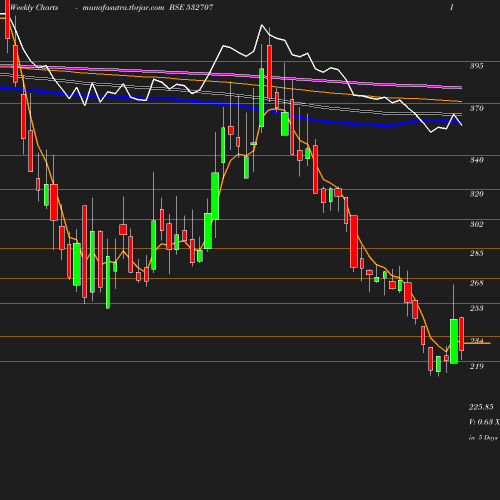Click the 285 price axis label
The height and width of the screenshot is (500, 500).
[x=477, y=253]
